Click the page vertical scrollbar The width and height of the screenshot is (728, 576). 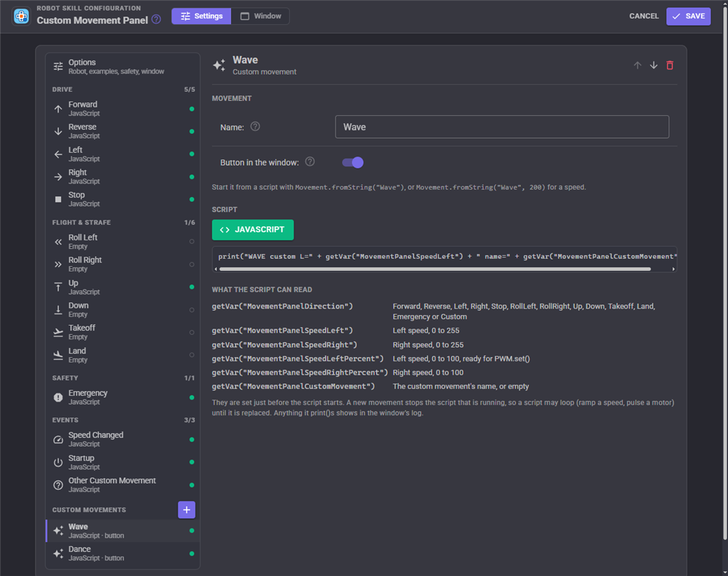pos(724,274)
